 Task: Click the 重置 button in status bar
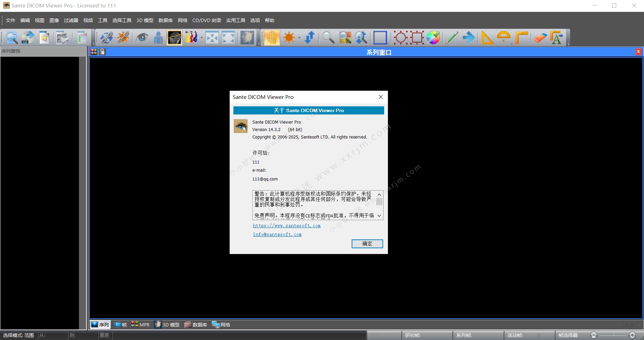point(104,335)
